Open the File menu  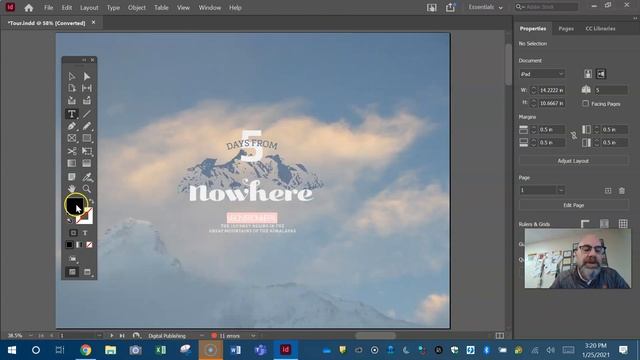pos(49,8)
